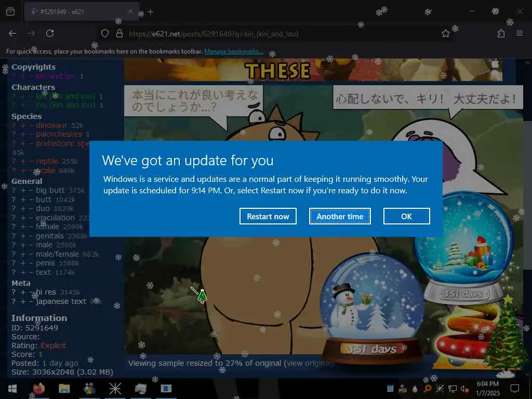
Task: Open Firefox View tab list icon
Action: pos(10,11)
